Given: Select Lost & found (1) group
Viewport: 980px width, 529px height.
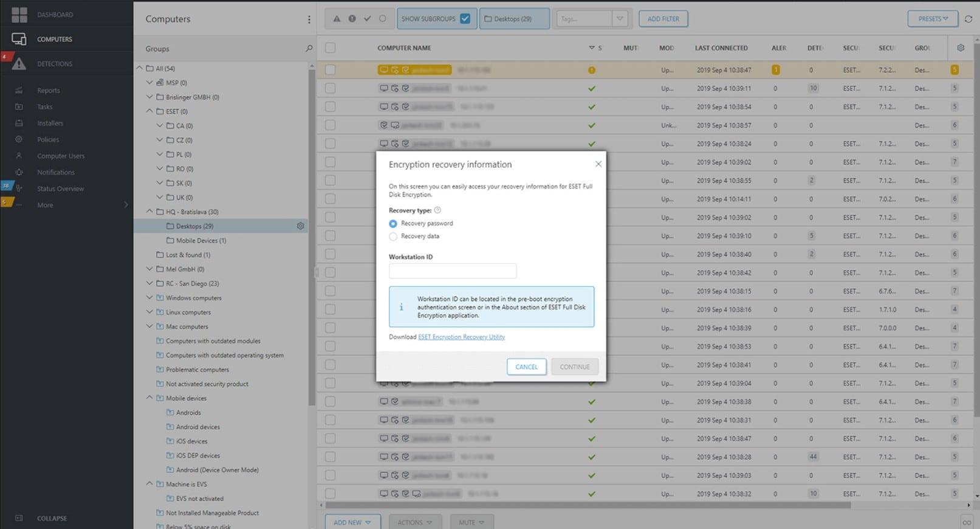Looking at the screenshot, I should tap(188, 255).
